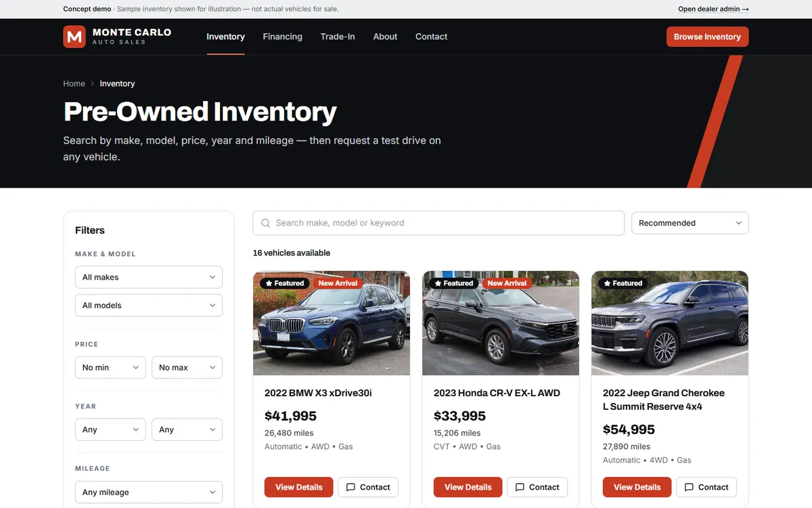This screenshot has height=508, width=812.
Task: Focus the make, model or keyword search field
Action: pos(438,223)
